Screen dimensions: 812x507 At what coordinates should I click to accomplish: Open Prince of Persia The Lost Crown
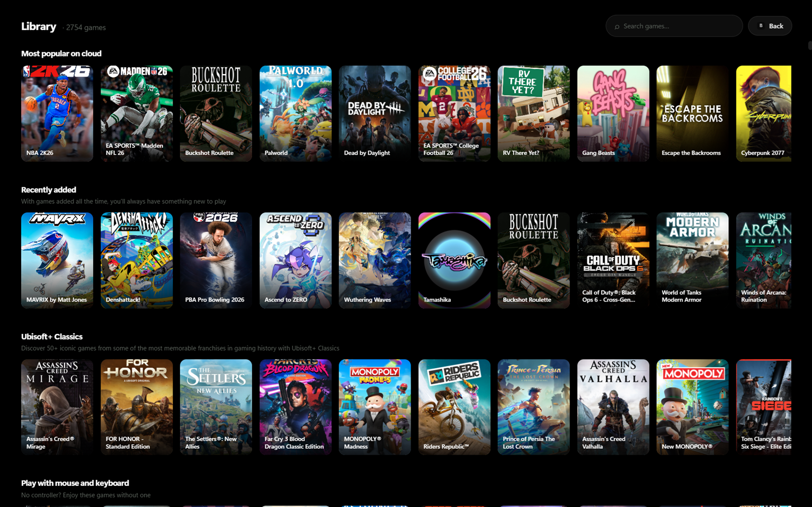[534, 407]
